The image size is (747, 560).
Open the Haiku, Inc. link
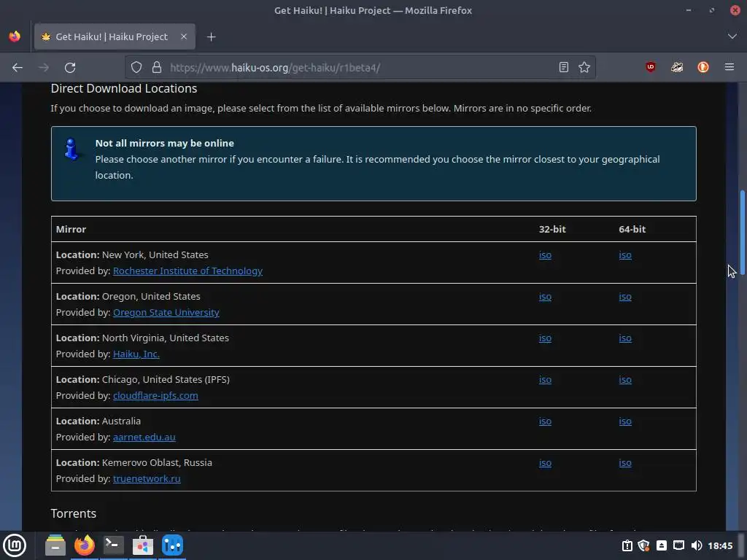tap(136, 354)
